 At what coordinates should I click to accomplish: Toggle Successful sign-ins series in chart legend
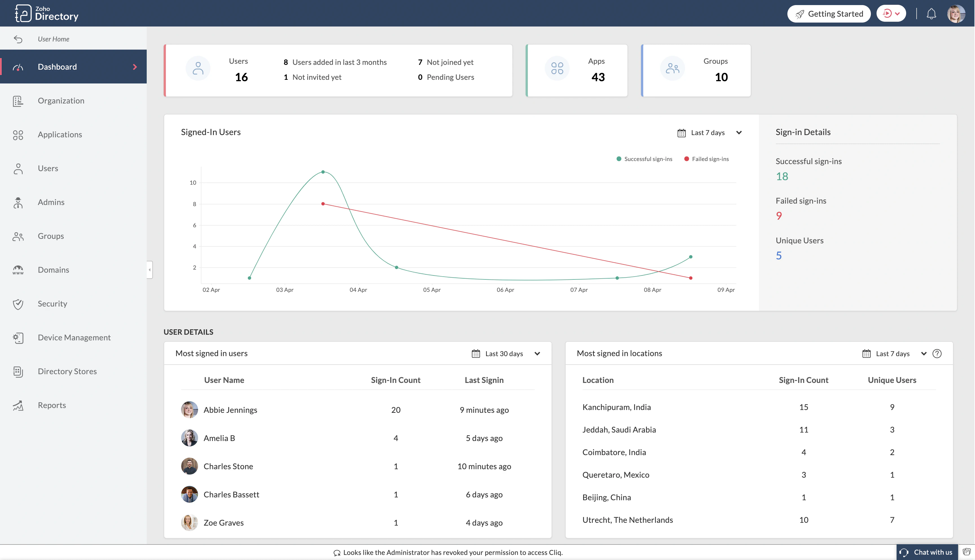coord(644,158)
